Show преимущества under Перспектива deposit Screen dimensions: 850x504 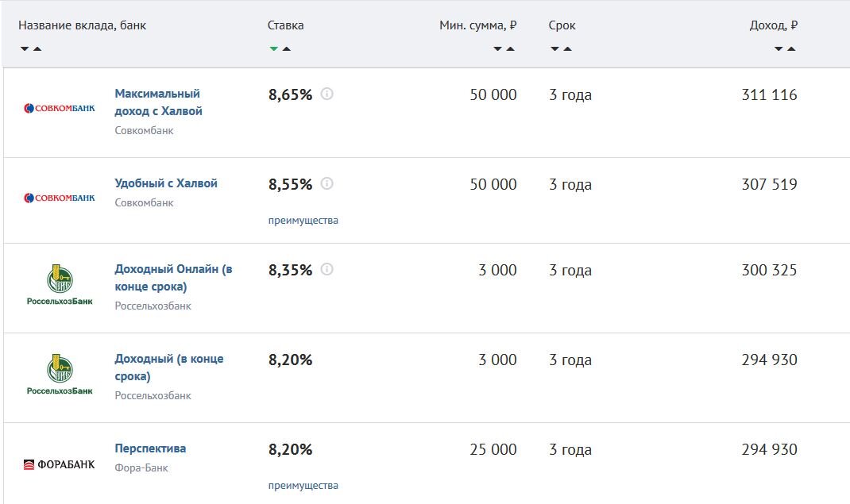point(303,486)
